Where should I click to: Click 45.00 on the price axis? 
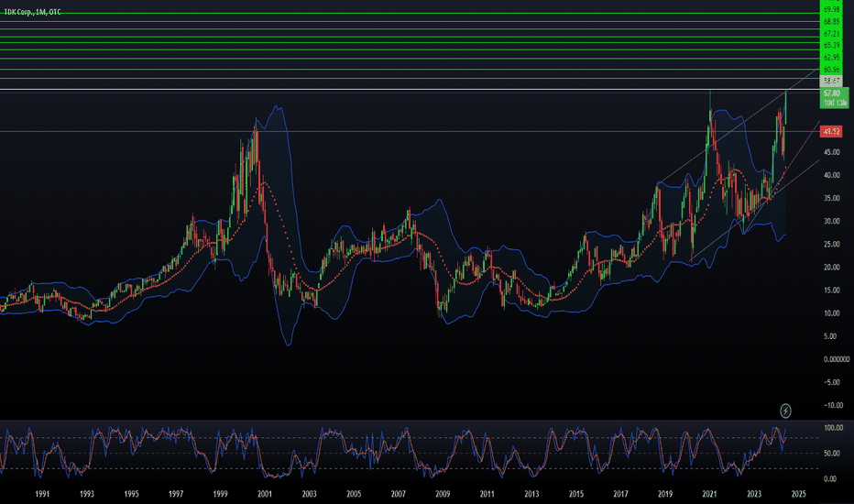(831, 152)
